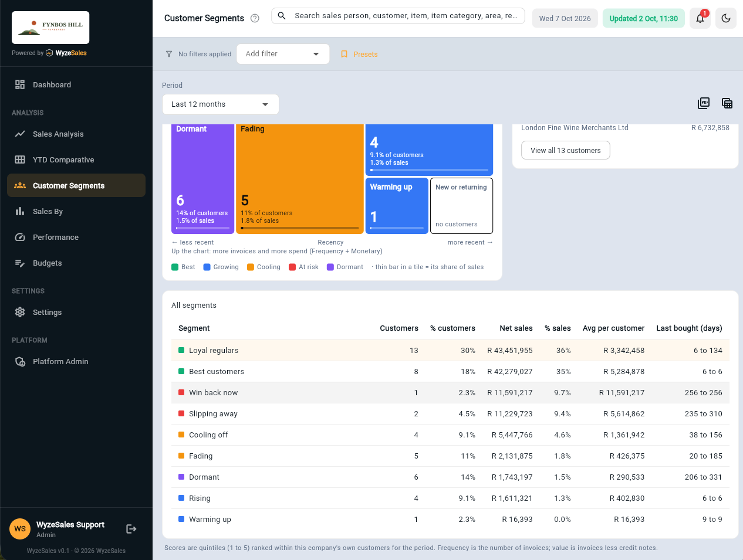Click the Win back now table row
The width and height of the screenshot is (743, 560).
(450, 393)
